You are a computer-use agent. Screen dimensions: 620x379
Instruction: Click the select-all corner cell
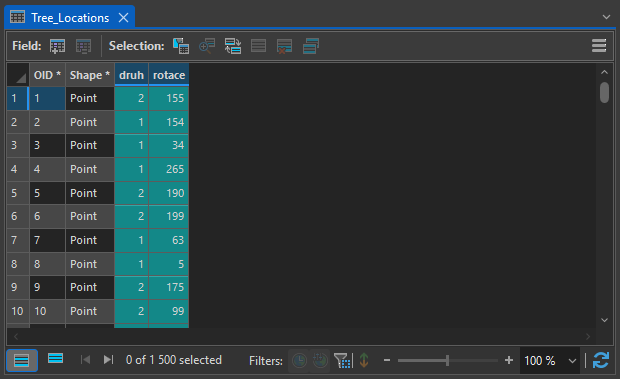pyautogui.click(x=18, y=75)
